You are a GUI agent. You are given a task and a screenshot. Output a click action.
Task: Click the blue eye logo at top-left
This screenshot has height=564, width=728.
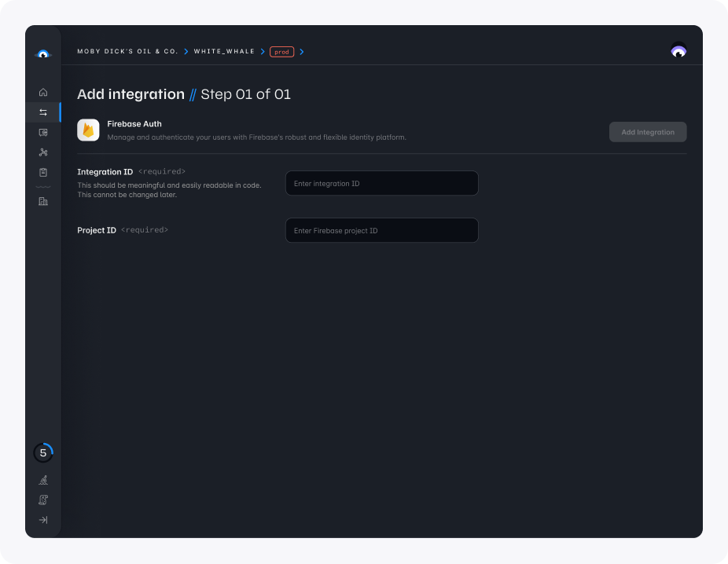[x=43, y=54]
